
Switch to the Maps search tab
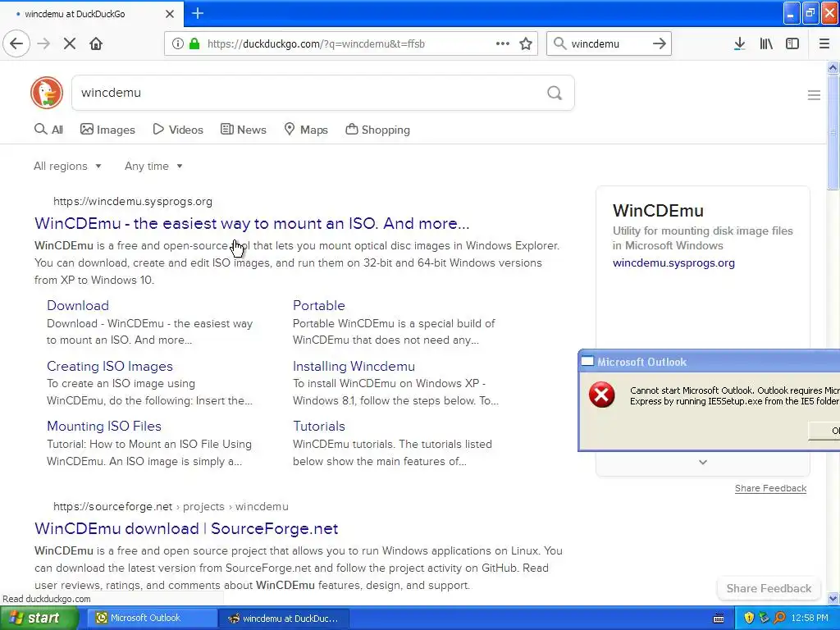(x=306, y=130)
